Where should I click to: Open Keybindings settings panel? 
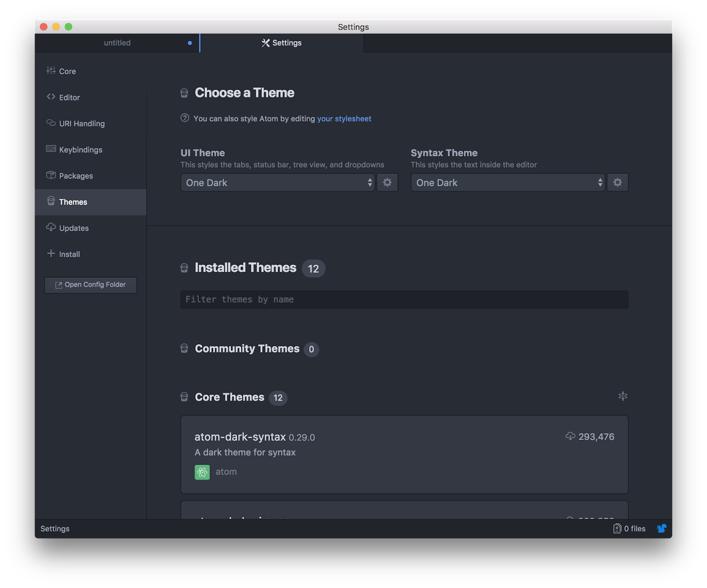coord(91,149)
